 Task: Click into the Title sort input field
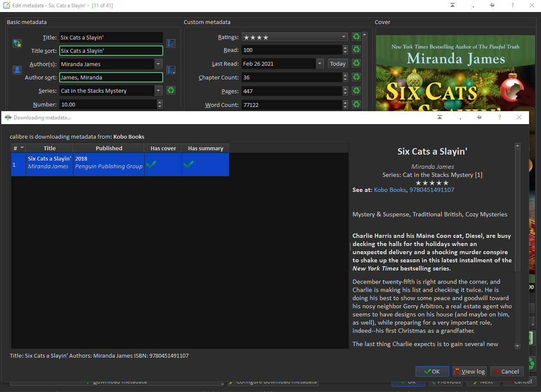click(111, 51)
